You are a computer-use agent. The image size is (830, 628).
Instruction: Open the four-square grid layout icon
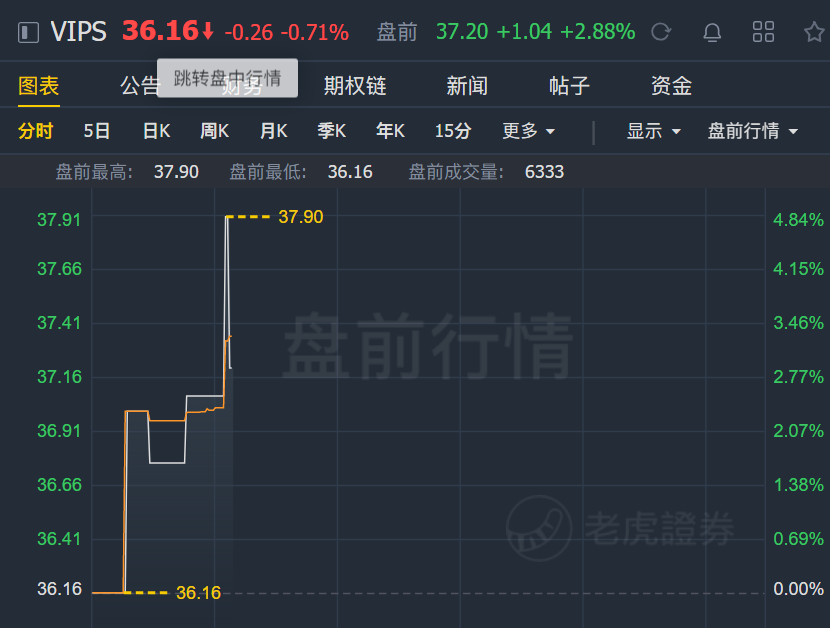tap(763, 32)
